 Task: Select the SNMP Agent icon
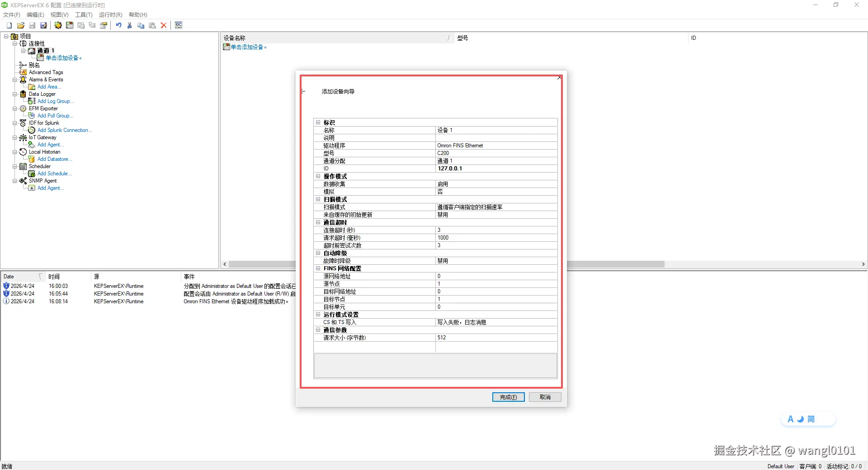pos(23,181)
